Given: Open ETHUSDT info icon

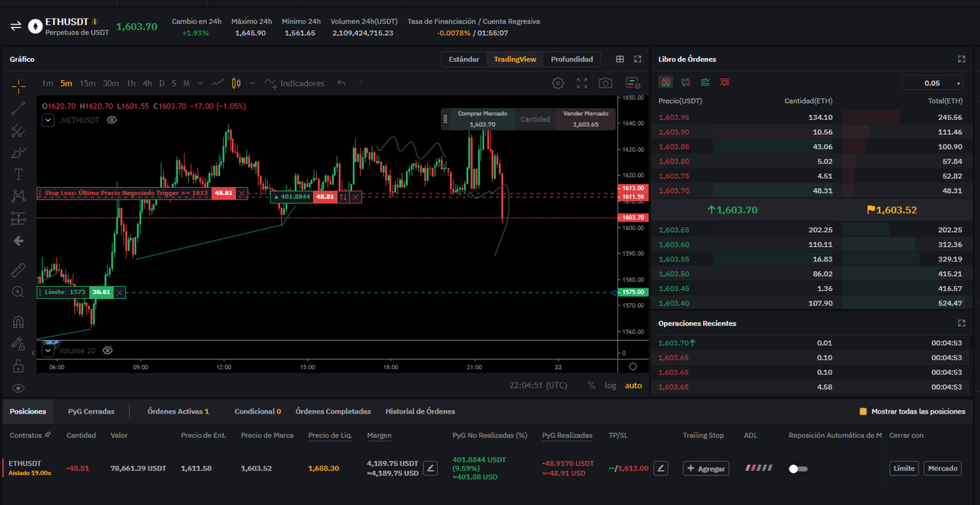Looking at the screenshot, I should click(x=95, y=20).
